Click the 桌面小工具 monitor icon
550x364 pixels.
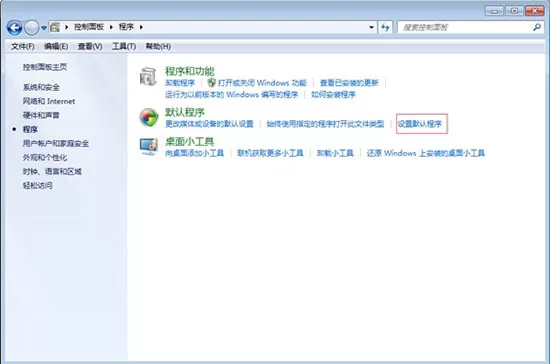click(x=149, y=147)
